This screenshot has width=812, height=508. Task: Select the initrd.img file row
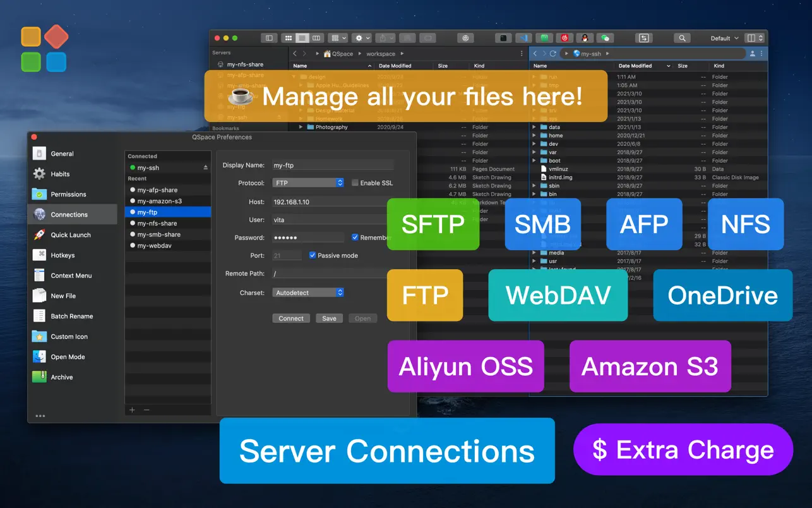(x=648, y=178)
